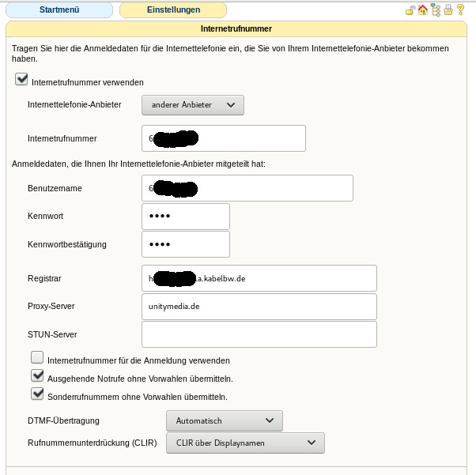Screen dimensions: 476x475
Task: Toggle 'Internetrufnummer verwenden' checkbox
Action: coord(21,81)
